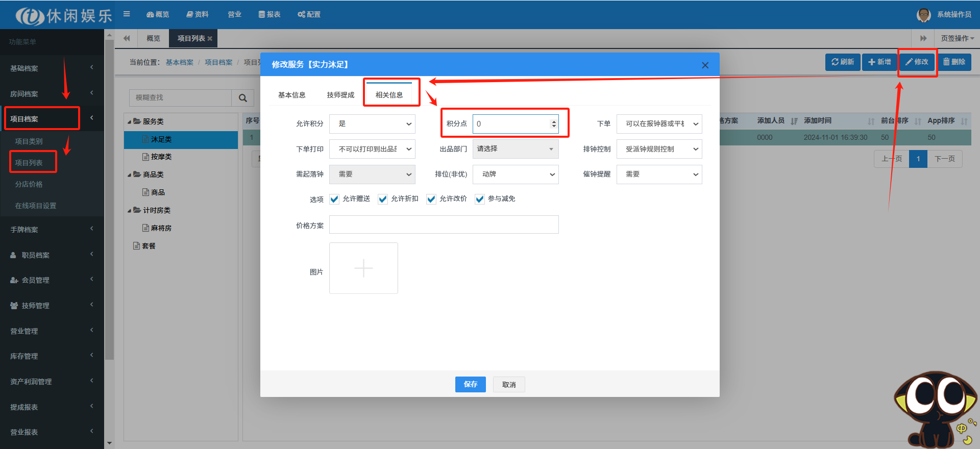980x449 pixels.
Task: Click the 积分点 stepper arrows
Action: pyautogui.click(x=554, y=124)
